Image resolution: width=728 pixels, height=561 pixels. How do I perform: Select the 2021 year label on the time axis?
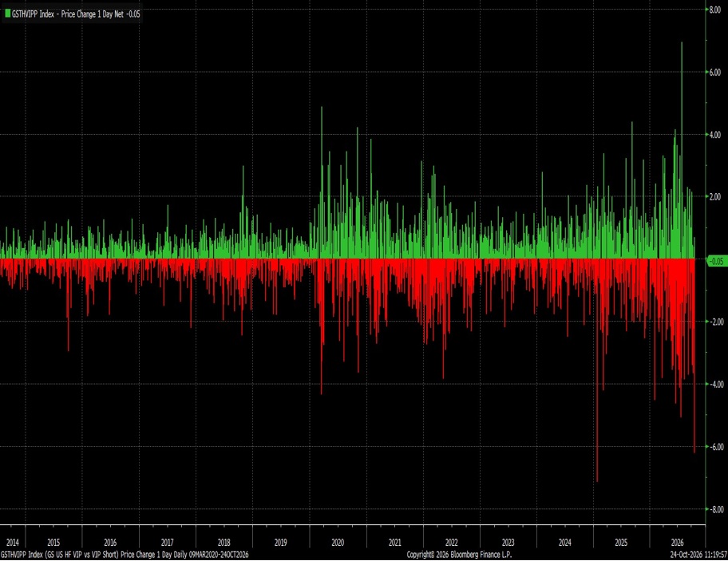coord(394,543)
